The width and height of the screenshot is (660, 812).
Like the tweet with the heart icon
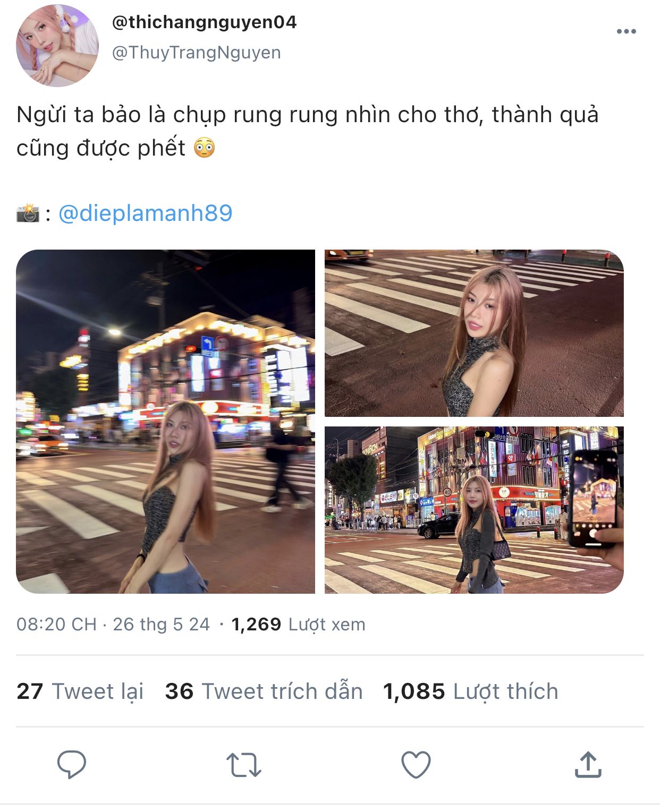(416, 765)
